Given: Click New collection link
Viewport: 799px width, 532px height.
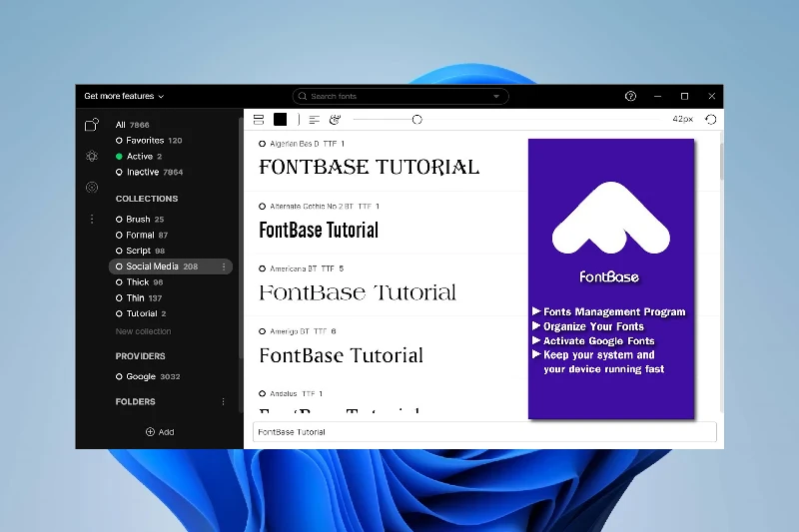Looking at the screenshot, I should tap(143, 331).
